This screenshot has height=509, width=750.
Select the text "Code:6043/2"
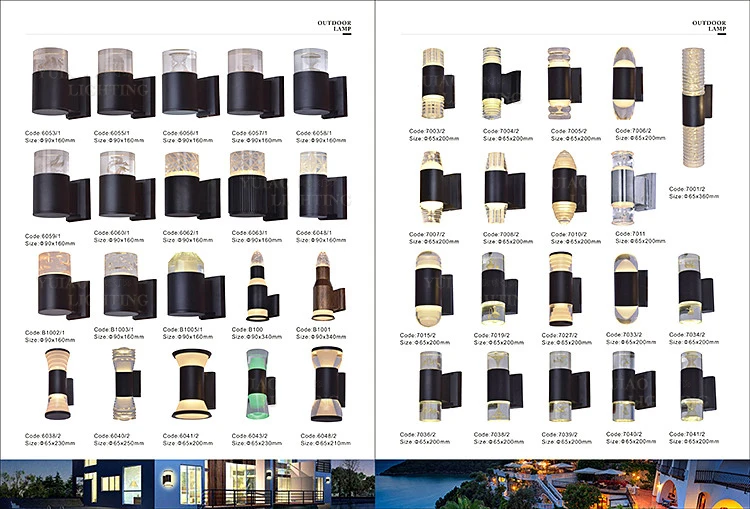[250, 436]
